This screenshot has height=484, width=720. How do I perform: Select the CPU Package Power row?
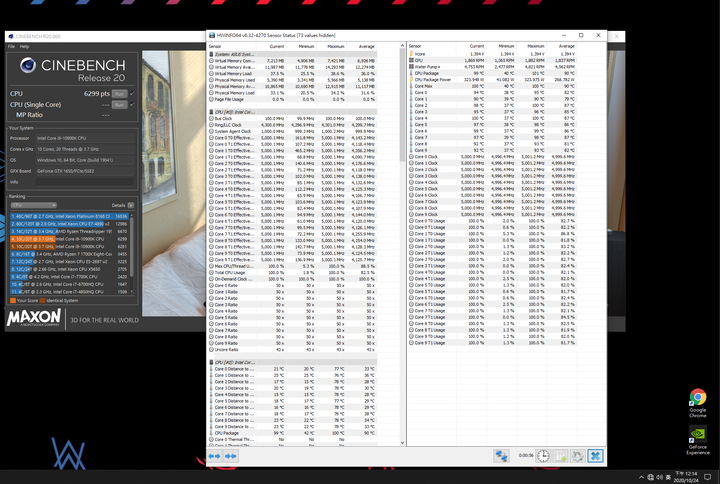pyautogui.click(x=492, y=79)
